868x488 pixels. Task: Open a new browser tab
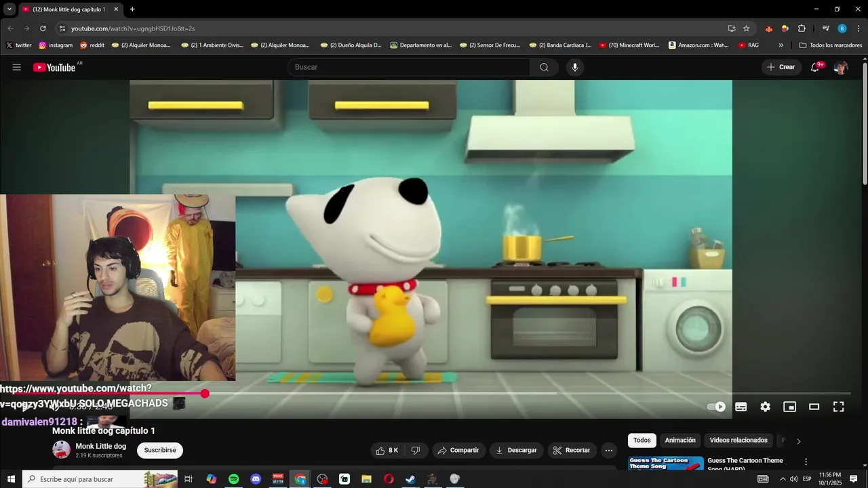click(132, 9)
